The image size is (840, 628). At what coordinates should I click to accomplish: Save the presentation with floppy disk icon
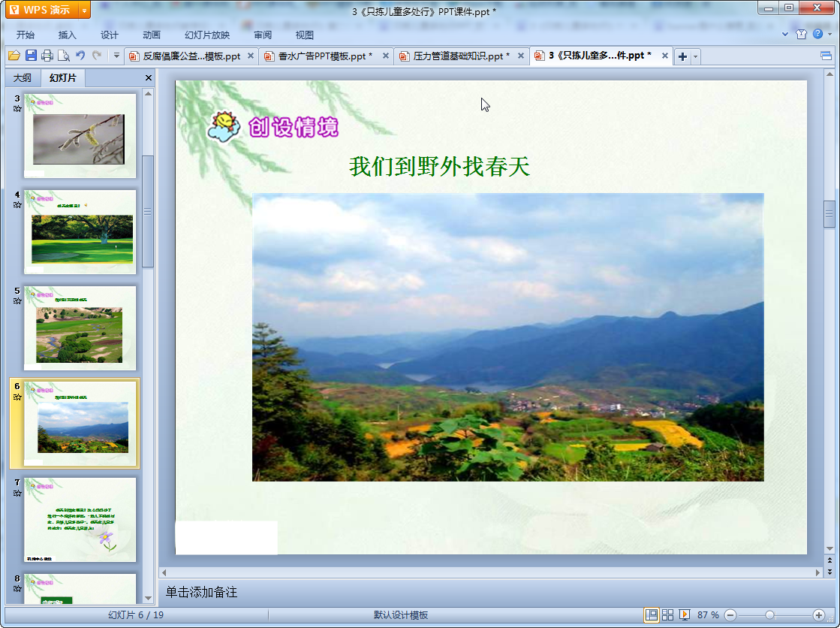(x=31, y=56)
